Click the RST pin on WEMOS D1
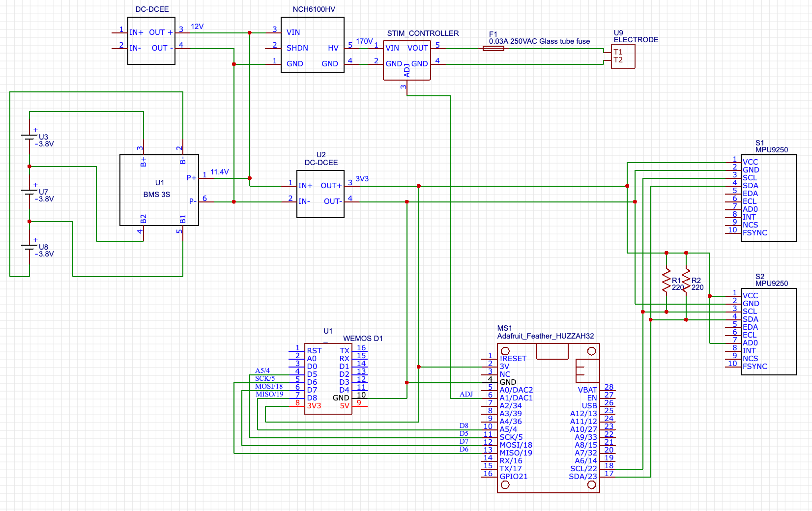The height and width of the screenshot is (511, 812). (x=314, y=351)
